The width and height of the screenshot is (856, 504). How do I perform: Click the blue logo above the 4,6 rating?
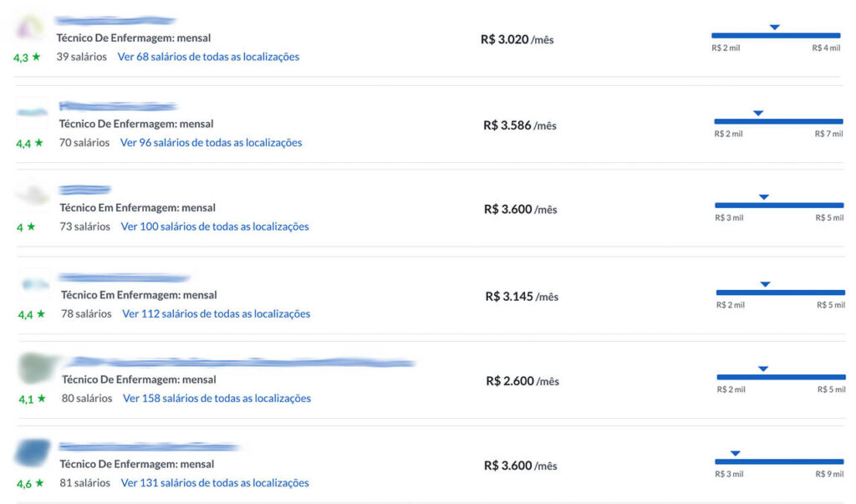(x=33, y=452)
